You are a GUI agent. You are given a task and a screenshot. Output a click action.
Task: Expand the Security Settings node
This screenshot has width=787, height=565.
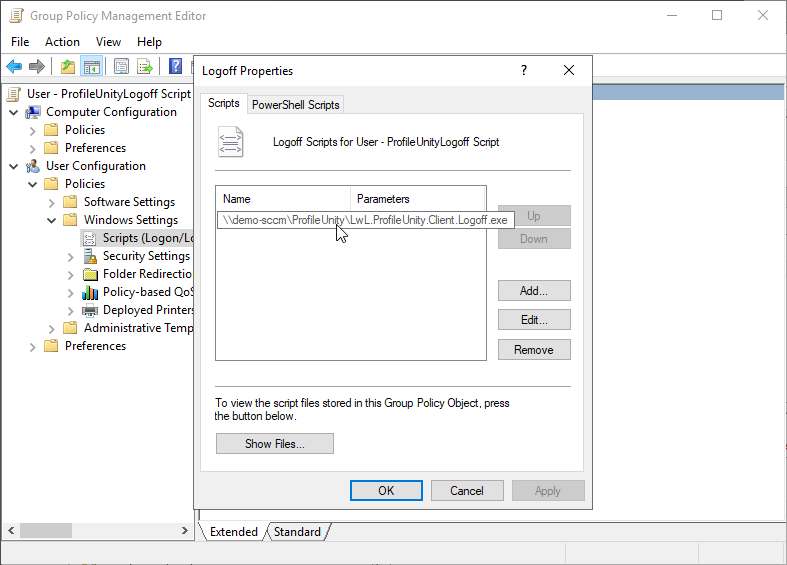[71, 257]
